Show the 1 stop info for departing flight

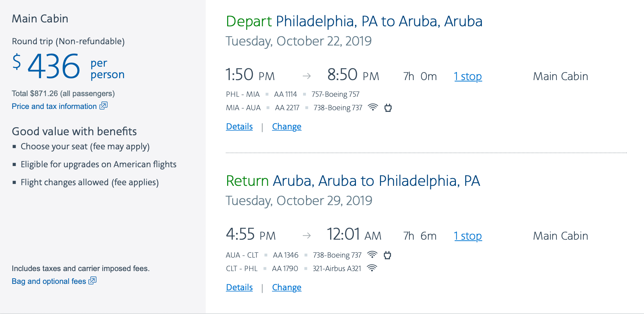click(x=468, y=76)
